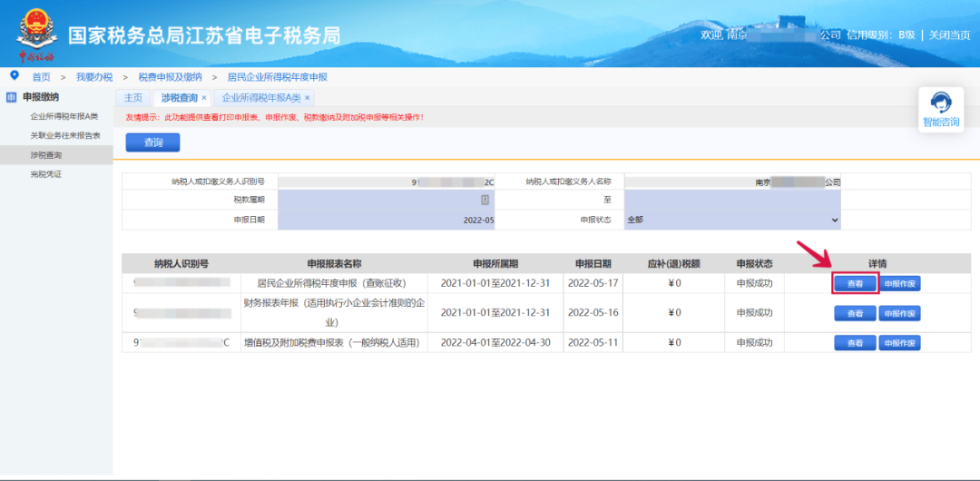Click the location pin icon in breadcrumb

coord(15,76)
